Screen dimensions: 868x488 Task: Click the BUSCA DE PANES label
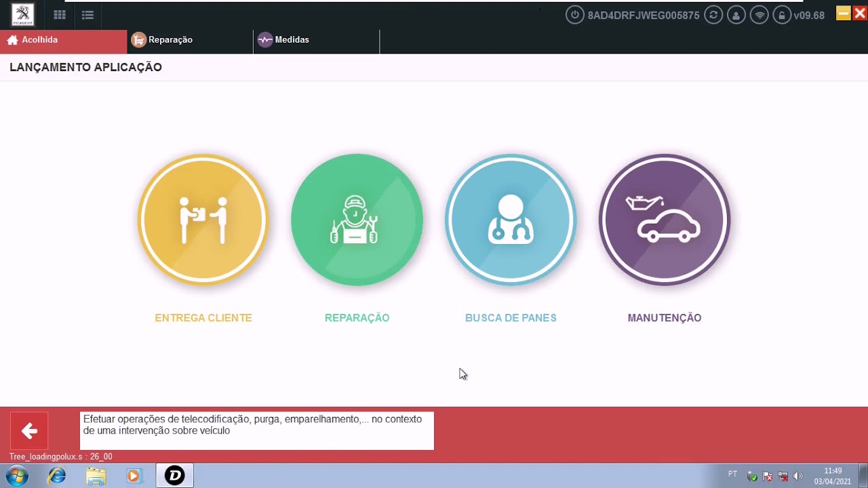pyautogui.click(x=511, y=318)
